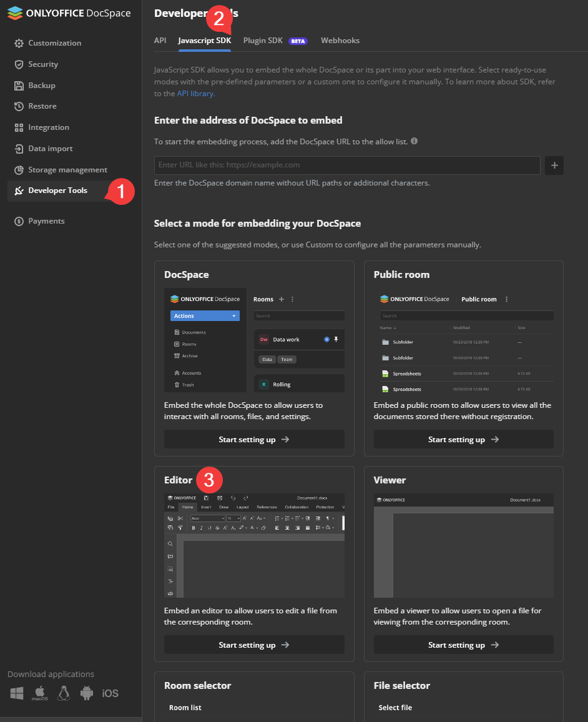The image size is (588, 722).
Task: Open the Data import section
Action: [51, 149]
